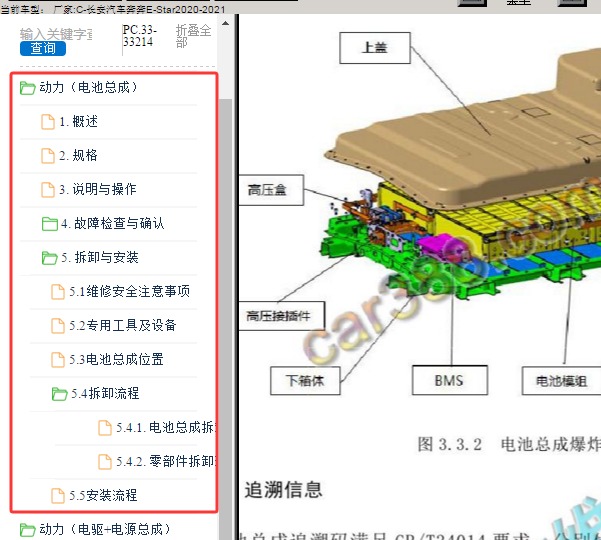Click 折叠全部 to collapse all nodes
This screenshot has width=601, height=540.
pyautogui.click(x=193, y=36)
